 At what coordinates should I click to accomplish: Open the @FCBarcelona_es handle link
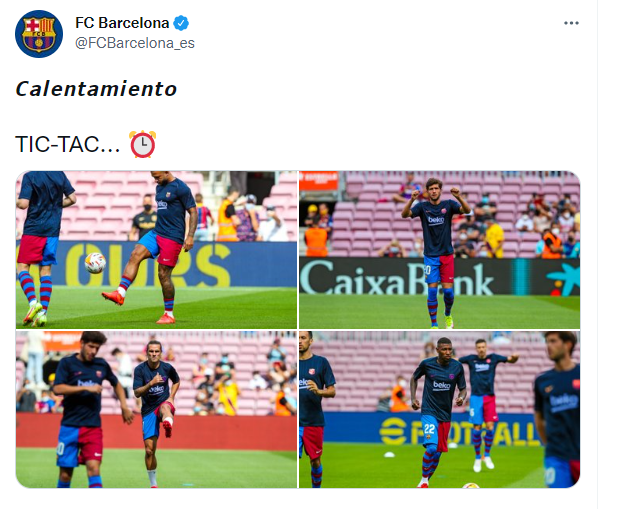point(135,43)
